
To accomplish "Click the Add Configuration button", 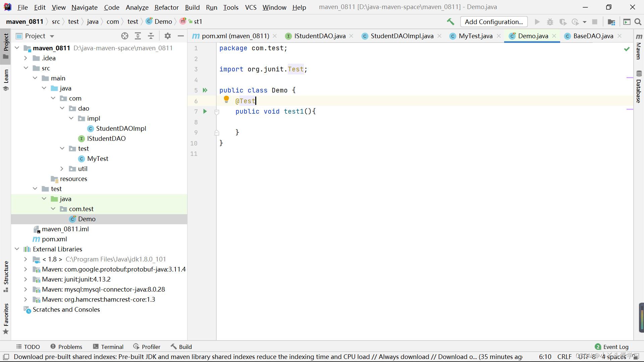I will (x=494, y=22).
